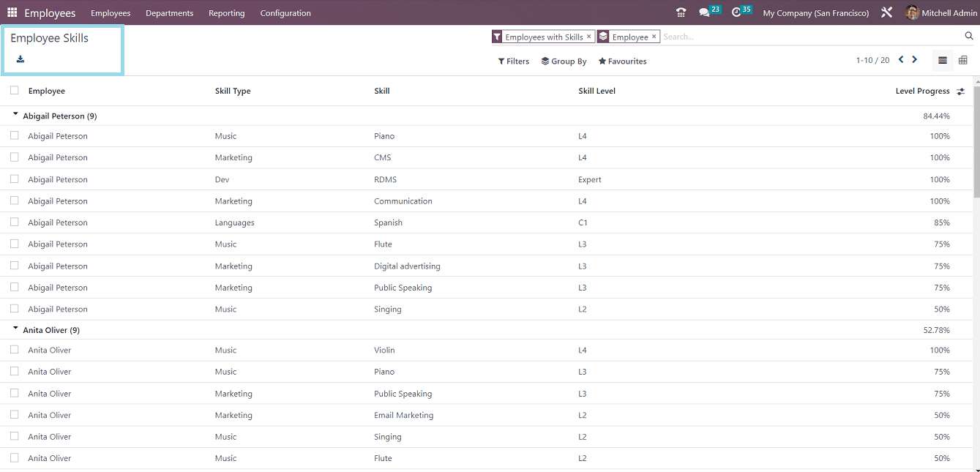
Task: Click the 85% level progress value
Action: coord(941,222)
